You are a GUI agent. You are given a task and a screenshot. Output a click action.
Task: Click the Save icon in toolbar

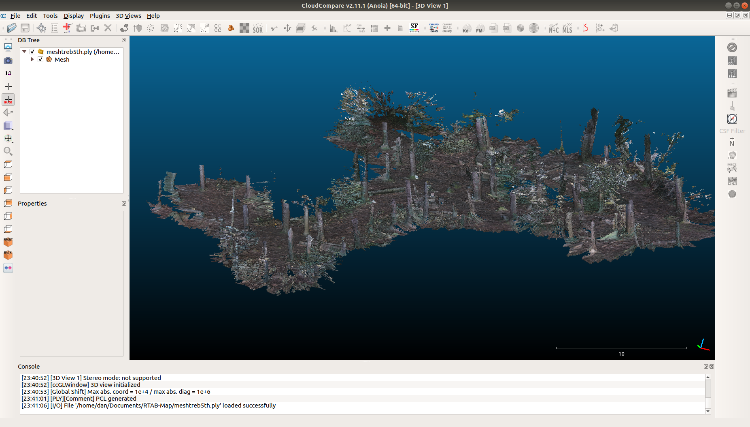coord(24,28)
